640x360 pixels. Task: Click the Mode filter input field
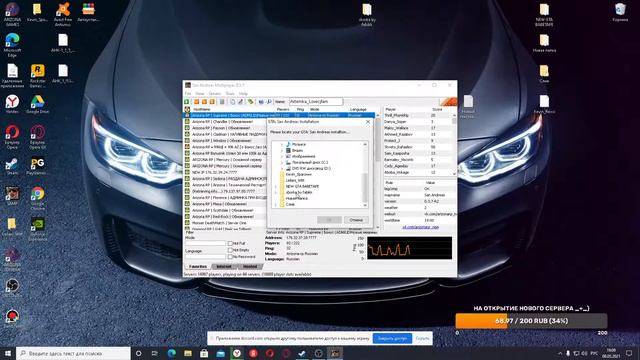click(x=205, y=243)
